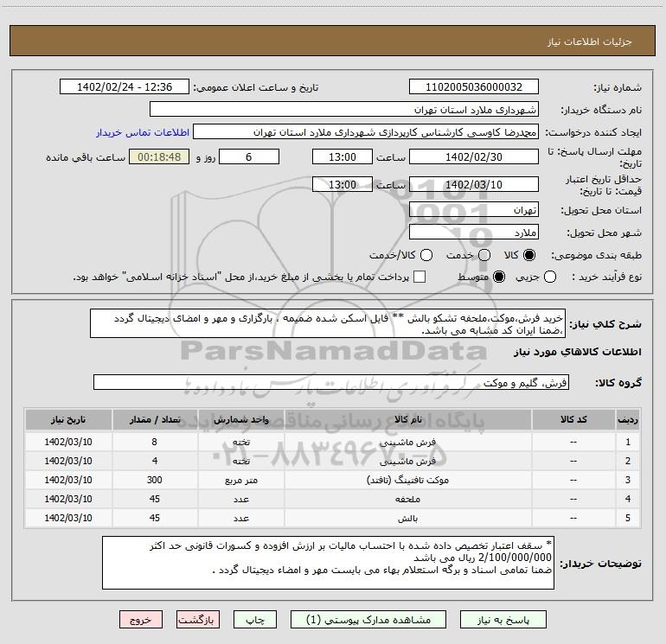666x644 pixels.
Task: Click quantity 4 in row 2
Action: pos(155,461)
